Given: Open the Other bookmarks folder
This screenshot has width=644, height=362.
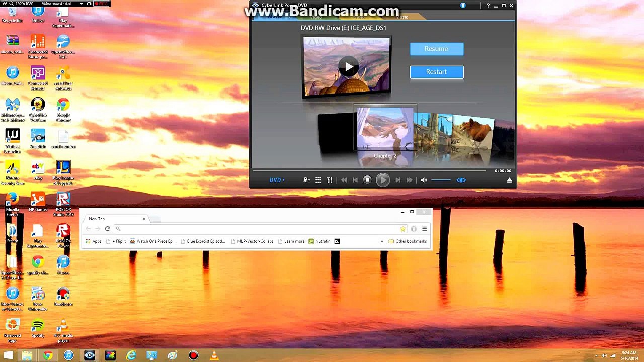Looking at the screenshot, I should pyautogui.click(x=408, y=241).
